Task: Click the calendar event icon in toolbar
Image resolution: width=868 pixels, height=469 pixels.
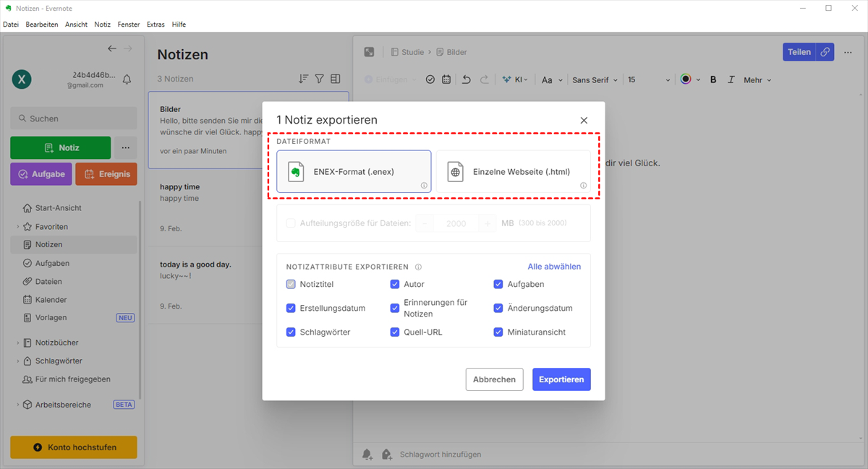Action: click(x=446, y=79)
